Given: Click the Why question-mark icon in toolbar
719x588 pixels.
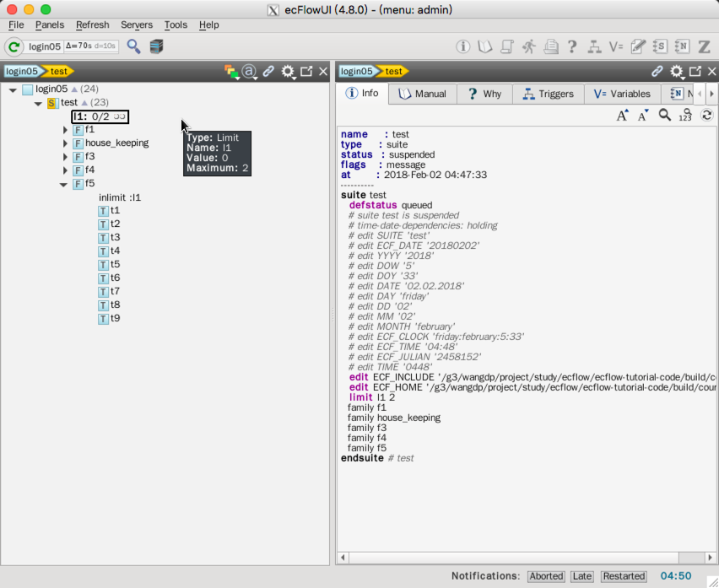Looking at the screenshot, I should point(572,46).
